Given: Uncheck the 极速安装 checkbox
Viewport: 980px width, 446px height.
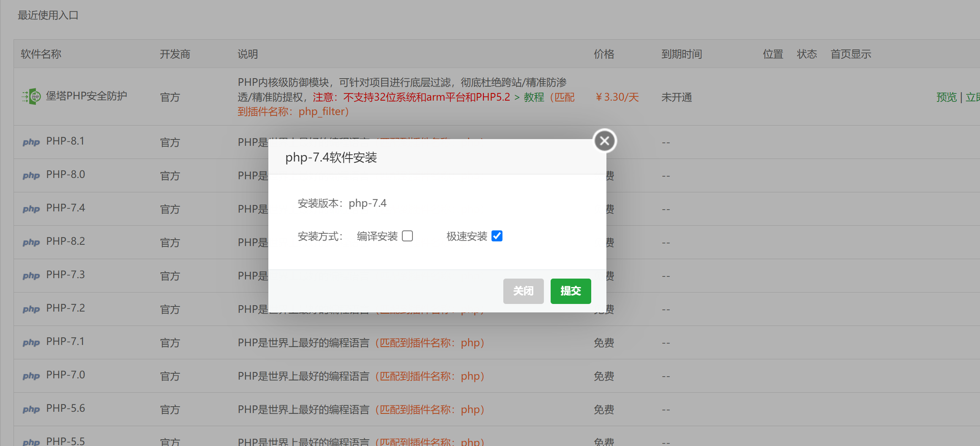Looking at the screenshot, I should (x=497, y=236).
